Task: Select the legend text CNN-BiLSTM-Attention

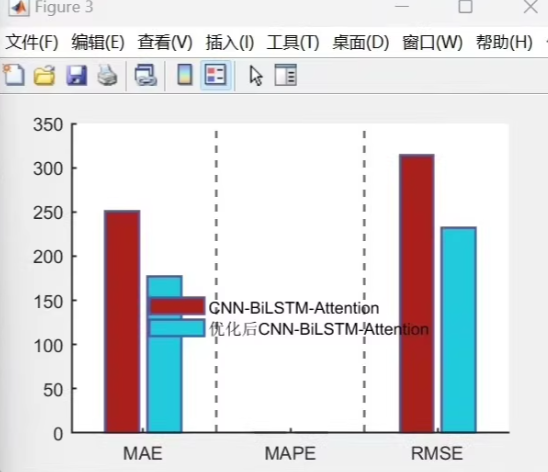Action: pyautogui.click(x=294, y=308)
